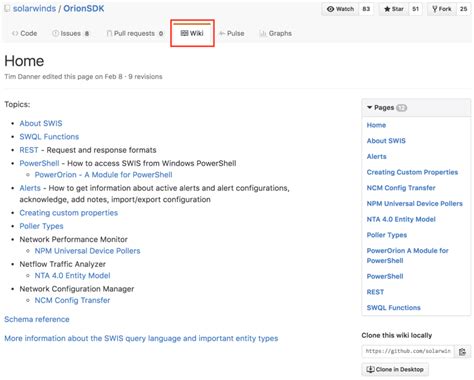Open NTA 4.0 Entity Model topic link
The height and width of the screenshot is (380, 474).
point(72,275)
